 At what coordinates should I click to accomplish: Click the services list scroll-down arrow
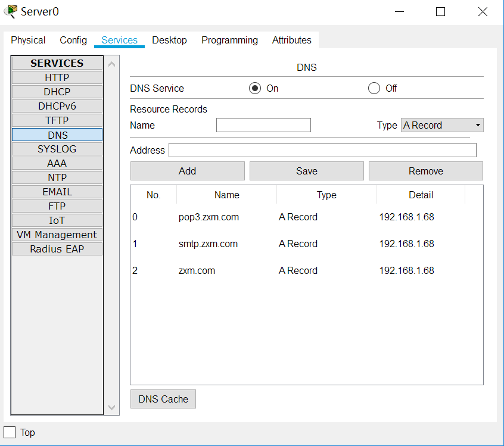pos(112,407)
